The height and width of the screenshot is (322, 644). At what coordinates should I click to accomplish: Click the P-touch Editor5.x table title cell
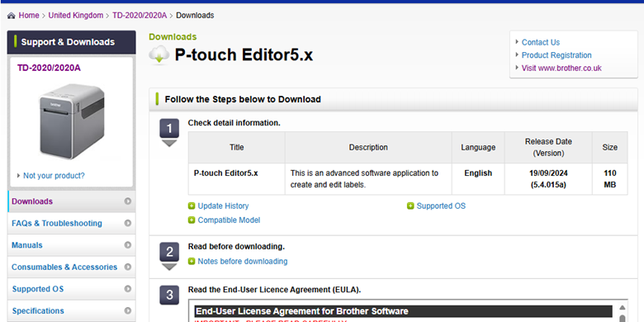pyautogui.click(x=237, y=178)
